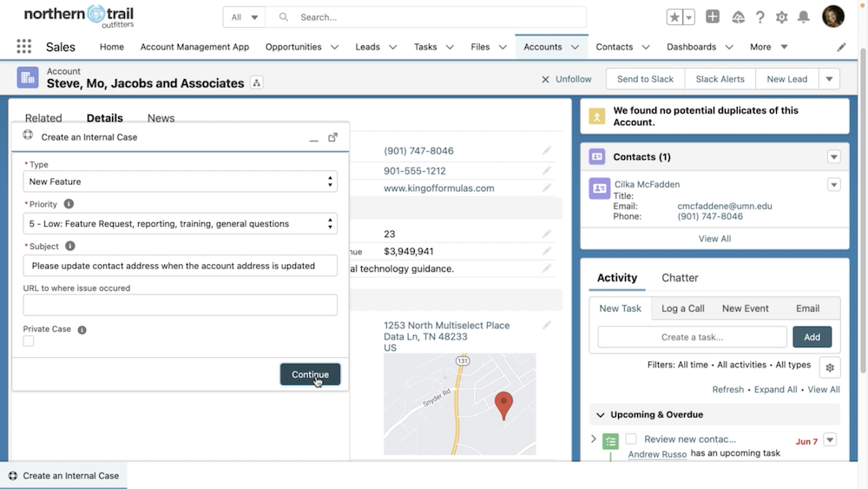Open the user profile avatar
The image size is (868, 489).
click(833, 17)
